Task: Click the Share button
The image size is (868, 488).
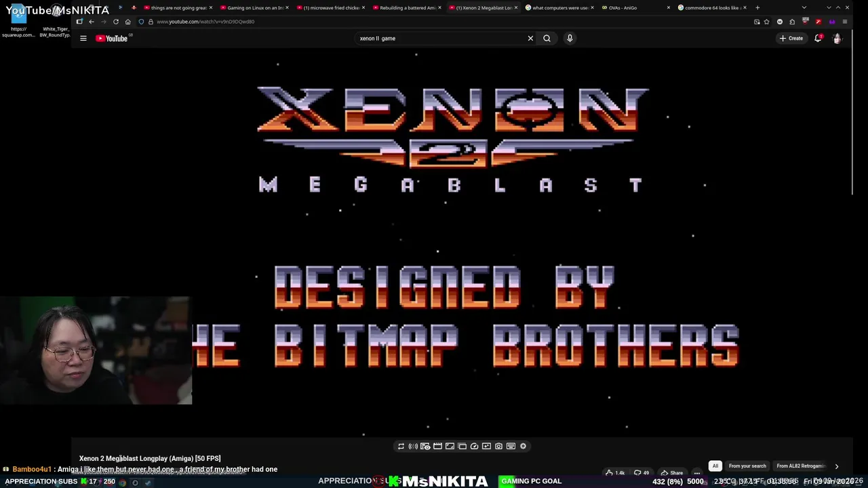Action: pos(672,473)
